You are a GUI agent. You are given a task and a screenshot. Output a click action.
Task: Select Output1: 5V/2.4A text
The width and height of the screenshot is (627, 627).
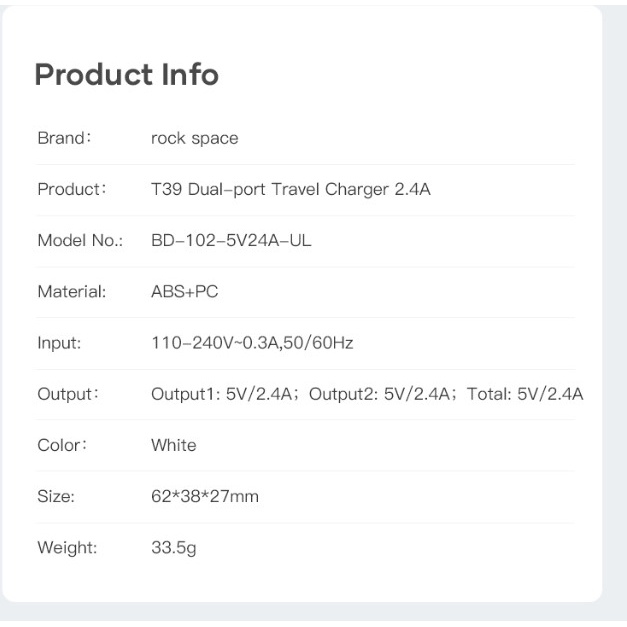click(222, 394)
